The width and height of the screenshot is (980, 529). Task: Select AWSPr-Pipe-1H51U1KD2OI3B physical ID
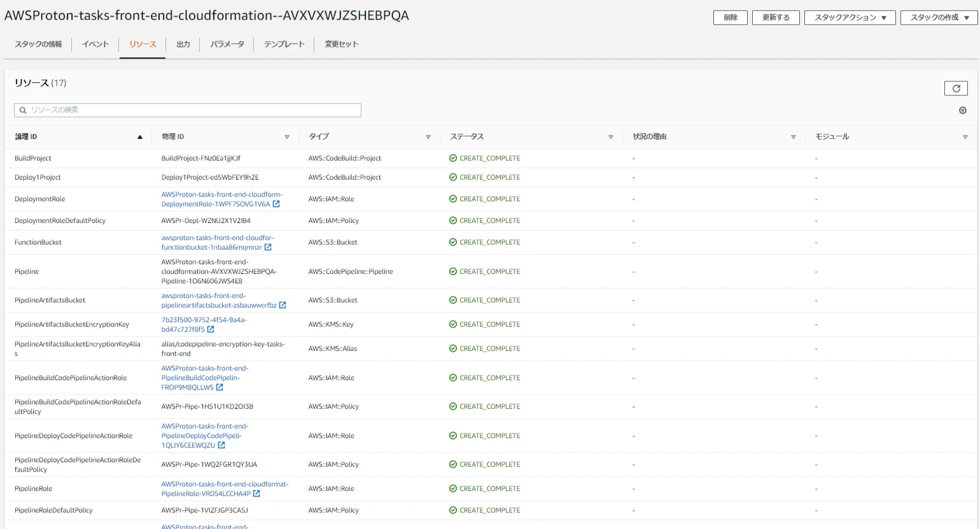(207, 407)
